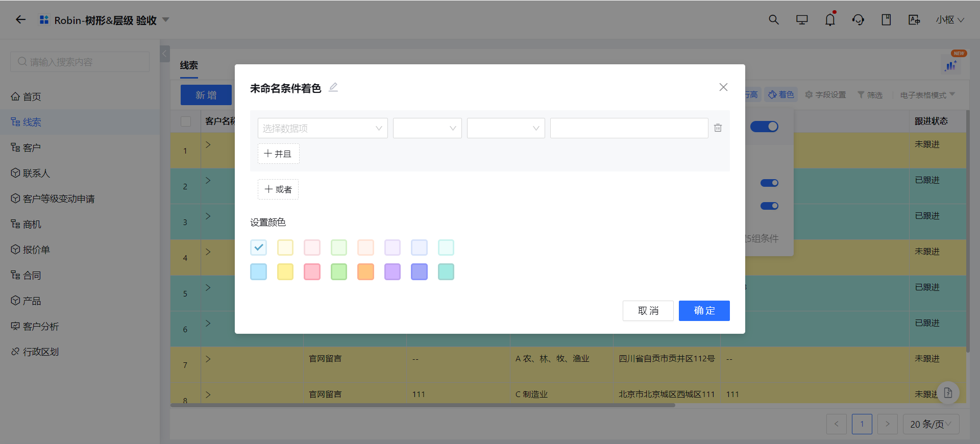
Task: Open the customer support headset icon
Action: (858, 20)
